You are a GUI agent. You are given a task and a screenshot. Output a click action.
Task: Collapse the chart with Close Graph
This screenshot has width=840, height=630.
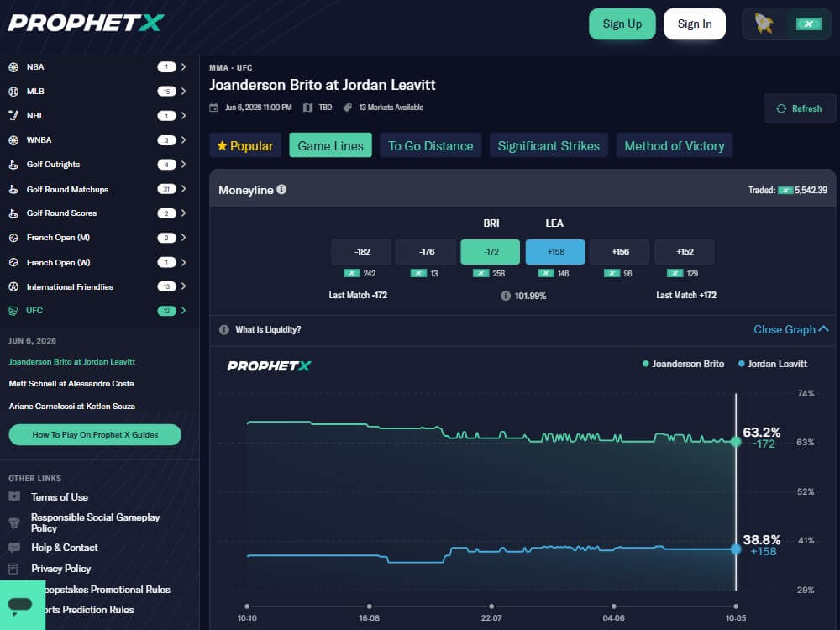point(790,329)
